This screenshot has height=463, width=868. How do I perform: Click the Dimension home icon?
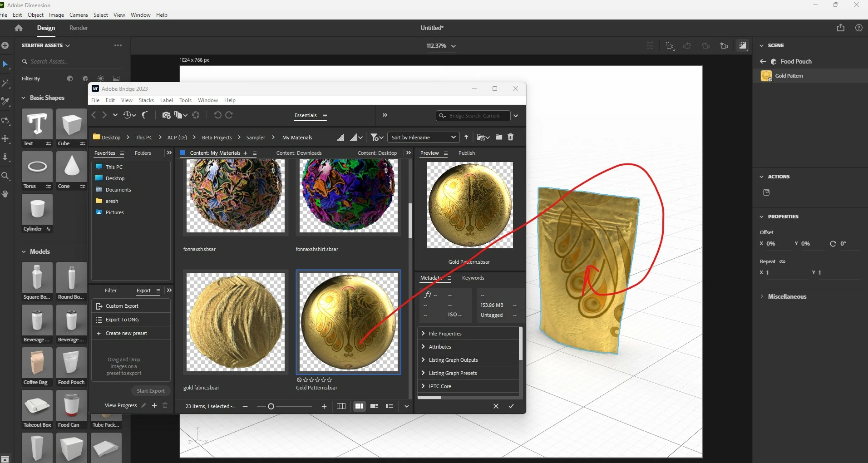pos(19,28)
